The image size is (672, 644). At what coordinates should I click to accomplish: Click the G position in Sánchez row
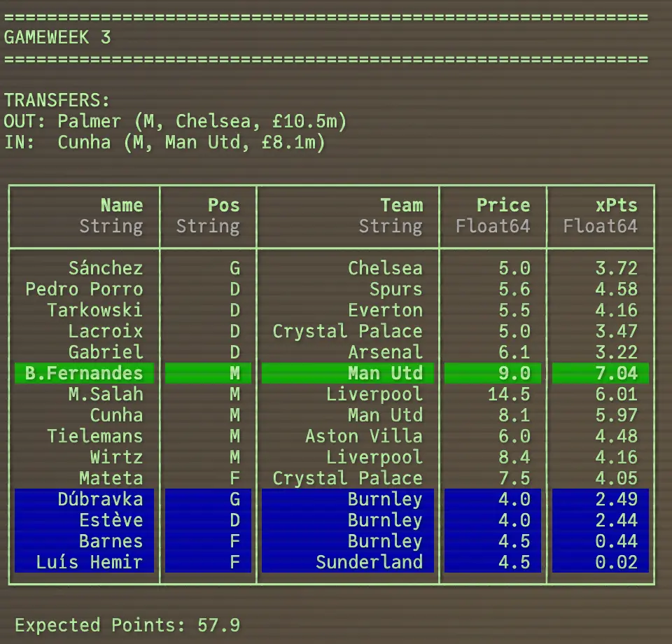point(235,268)
